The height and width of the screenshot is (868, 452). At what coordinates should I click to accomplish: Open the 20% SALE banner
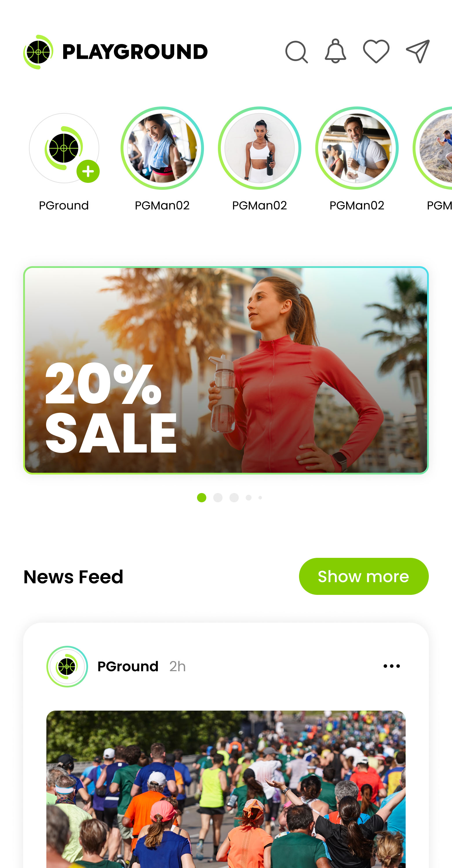point(226,370)
